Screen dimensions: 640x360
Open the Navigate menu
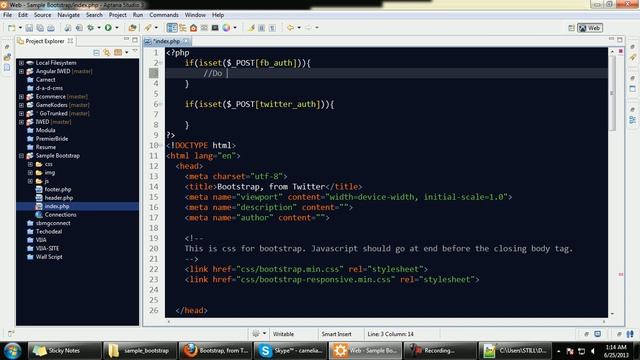point(69,15)
